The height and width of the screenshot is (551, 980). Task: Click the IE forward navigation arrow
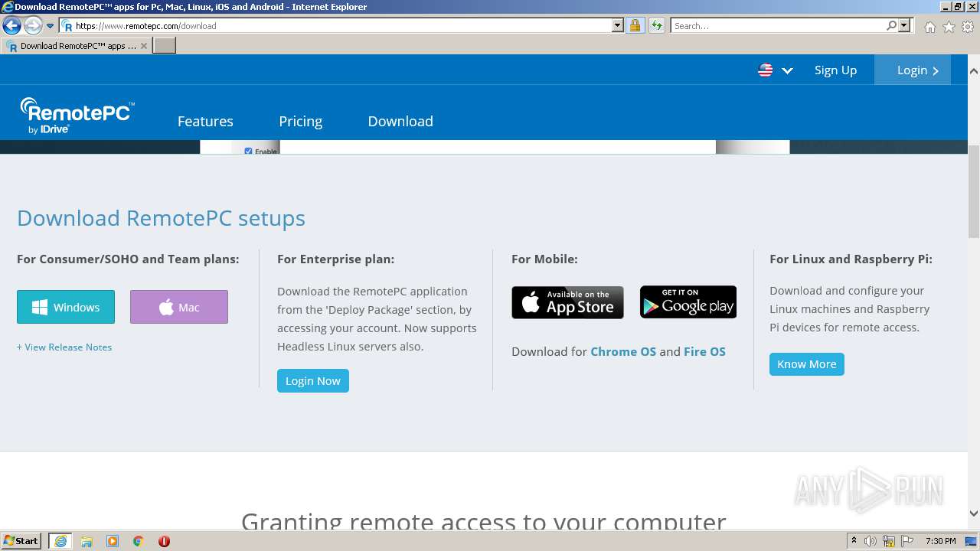click(x=33, y=26)
